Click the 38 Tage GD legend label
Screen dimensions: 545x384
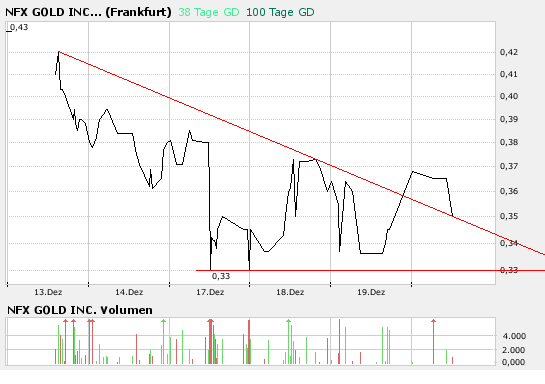(209, 13)
